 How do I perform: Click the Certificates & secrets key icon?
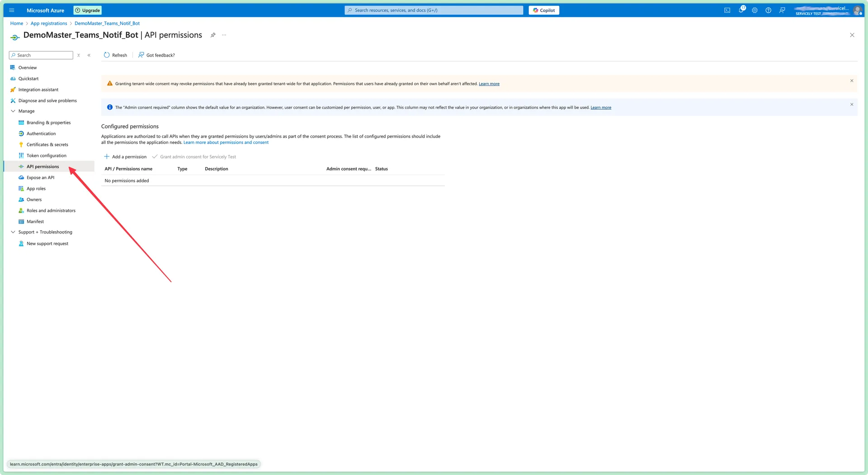[x=21, y=145]
